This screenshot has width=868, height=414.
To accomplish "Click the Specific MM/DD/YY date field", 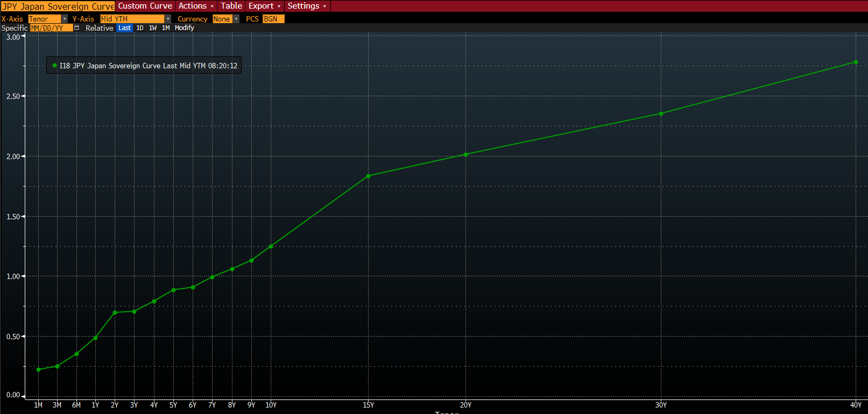I will 51,28.
